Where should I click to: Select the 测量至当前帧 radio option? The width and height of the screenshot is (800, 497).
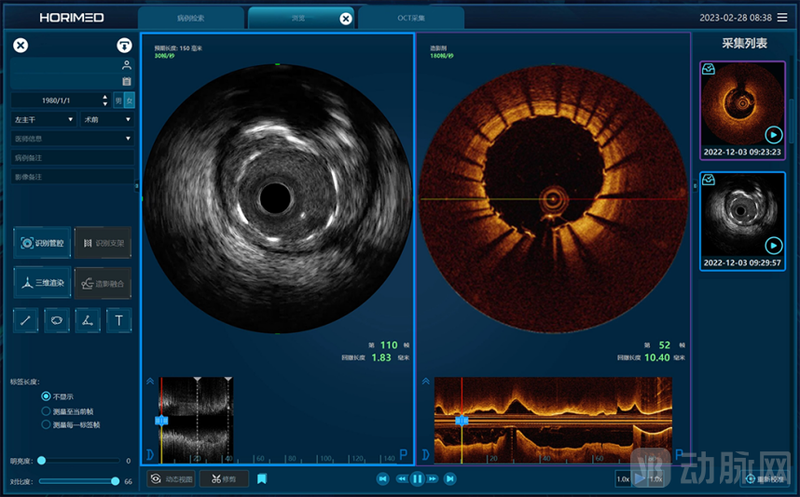click(x=46, y=410)
